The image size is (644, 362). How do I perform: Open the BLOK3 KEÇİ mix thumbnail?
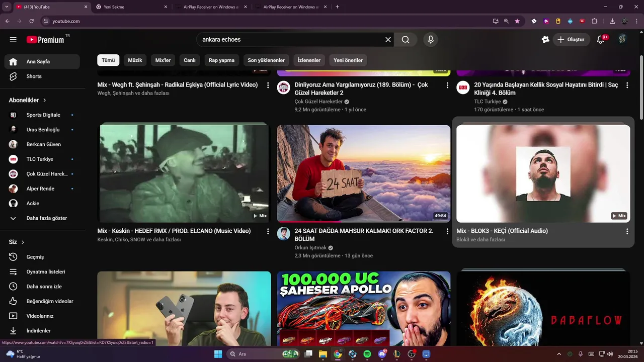click(543, 174)
